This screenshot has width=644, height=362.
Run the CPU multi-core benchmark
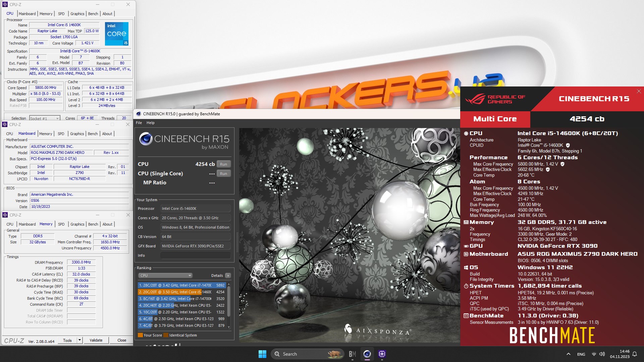[x=224, y=164]
